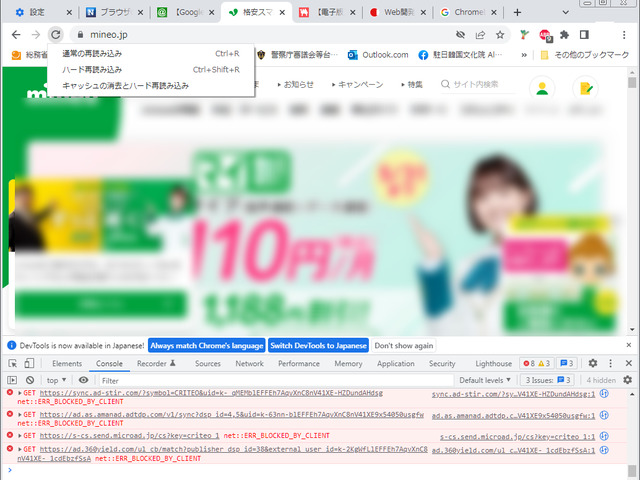Click the mineo application form icon
The height and width of the screenshot is (480, 640).
pos(586,88)
